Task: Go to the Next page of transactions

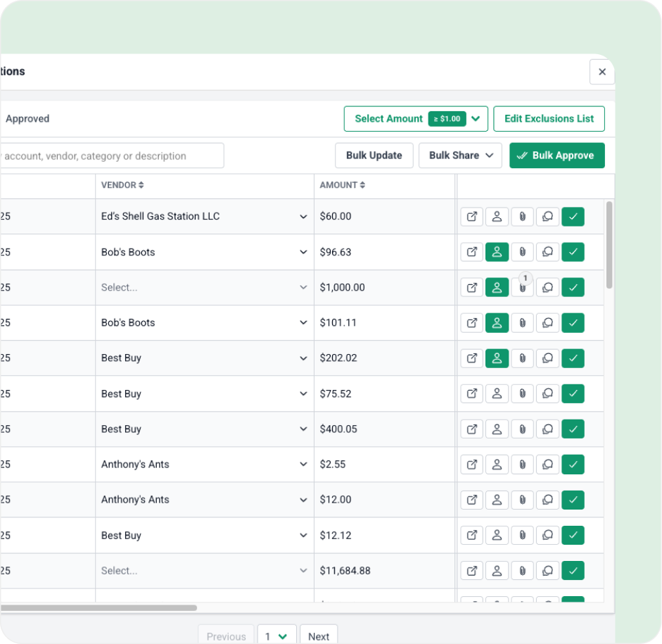Action: click(319, 635)
